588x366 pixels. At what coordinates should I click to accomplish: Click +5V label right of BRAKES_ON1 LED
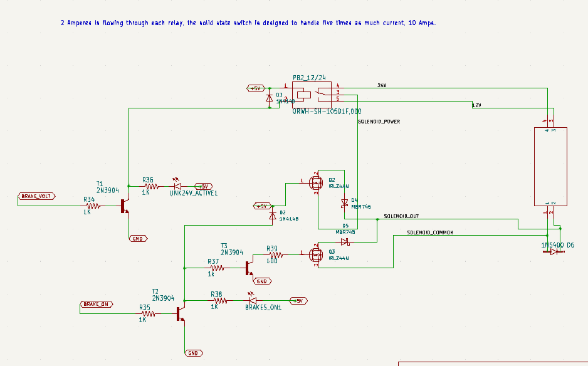pos(298,301)
